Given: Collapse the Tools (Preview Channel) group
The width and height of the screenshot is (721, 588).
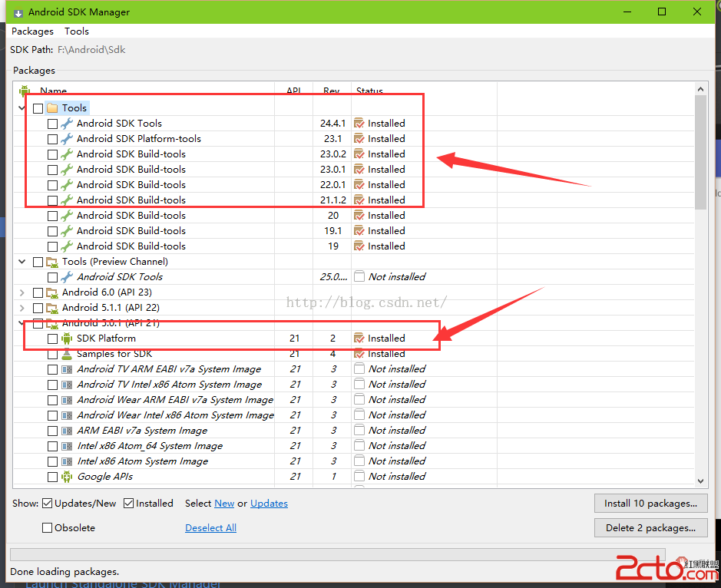Looking at the screenshot, I should click(21, 262).
